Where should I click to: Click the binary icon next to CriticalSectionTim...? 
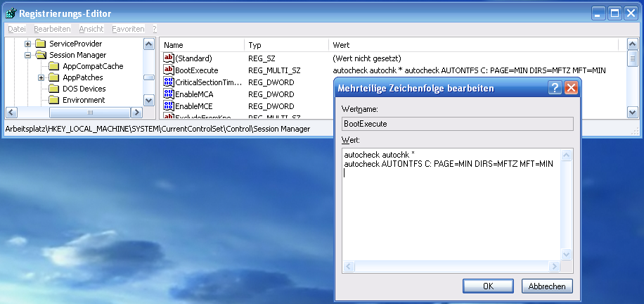169,82
